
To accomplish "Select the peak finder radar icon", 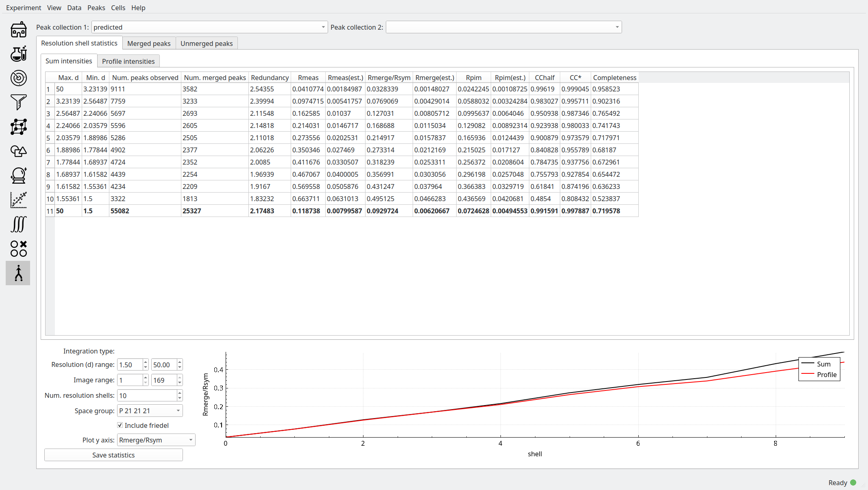I will click(18, 78).
